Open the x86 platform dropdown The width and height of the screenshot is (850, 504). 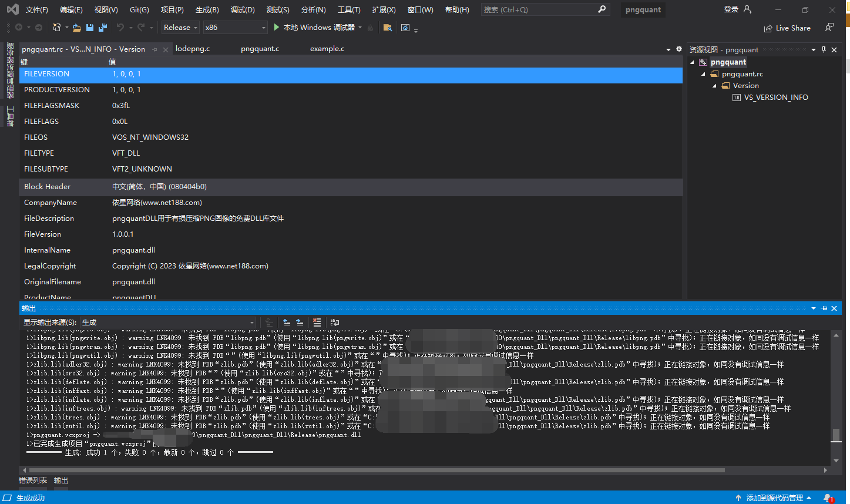click(x=236, y=28)
